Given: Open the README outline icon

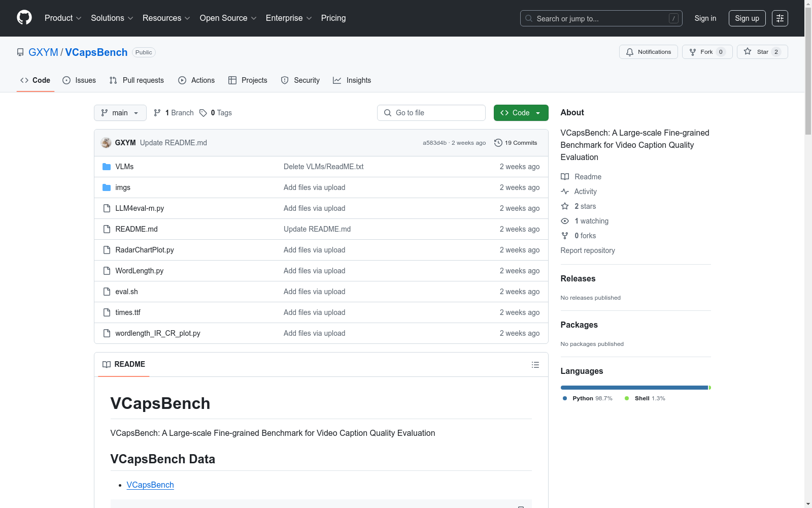Looking at the screenshot, I should [x=535, y=365].
